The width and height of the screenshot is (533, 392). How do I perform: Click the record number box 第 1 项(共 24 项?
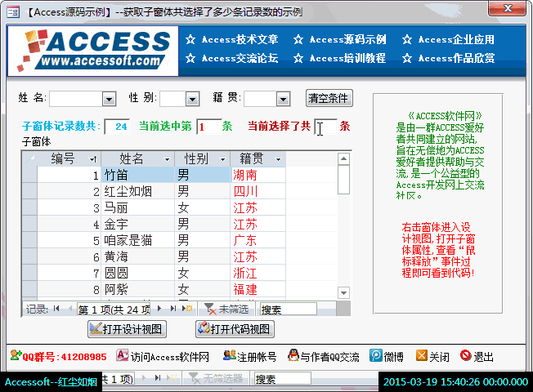tap(114, 310)
